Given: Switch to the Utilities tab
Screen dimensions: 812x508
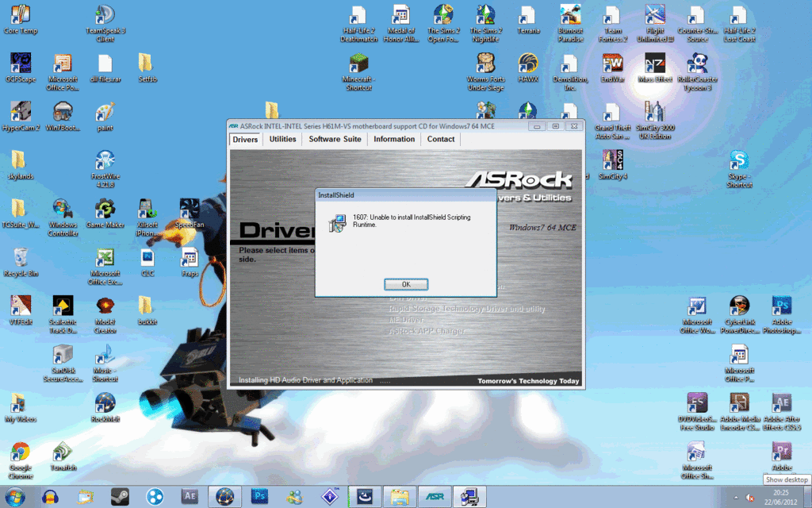Looking at the screenshot, I should tap(283, 139).
